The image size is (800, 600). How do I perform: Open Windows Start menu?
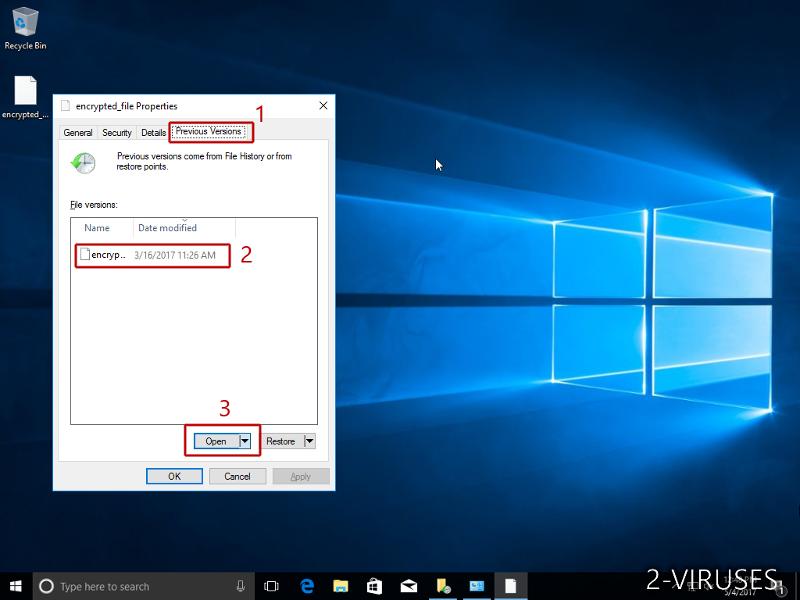pos(16,586)
